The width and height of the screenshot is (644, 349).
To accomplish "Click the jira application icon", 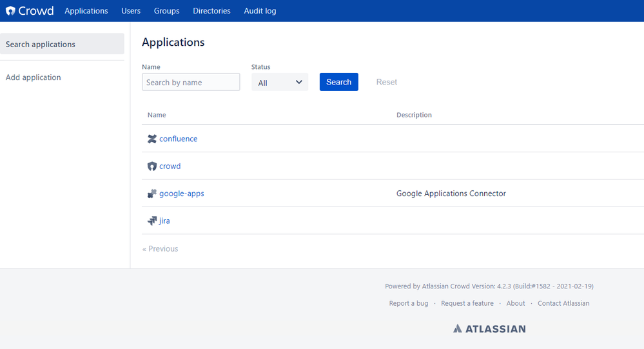I will (152, 221).
